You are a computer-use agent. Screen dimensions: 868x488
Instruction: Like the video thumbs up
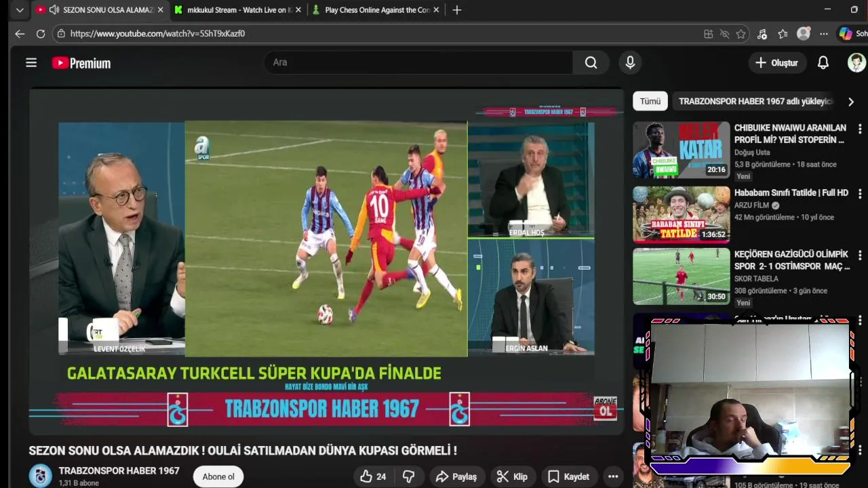tap(373, 476)
